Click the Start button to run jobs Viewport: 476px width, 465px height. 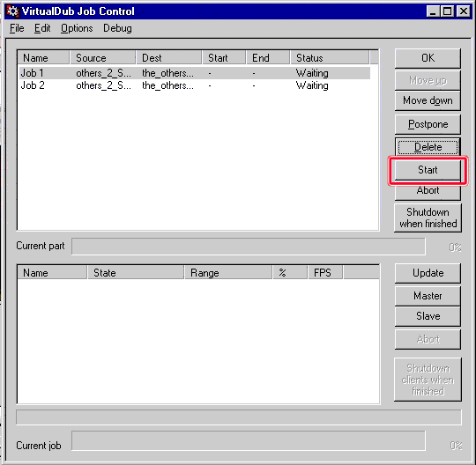pos(428,170)
